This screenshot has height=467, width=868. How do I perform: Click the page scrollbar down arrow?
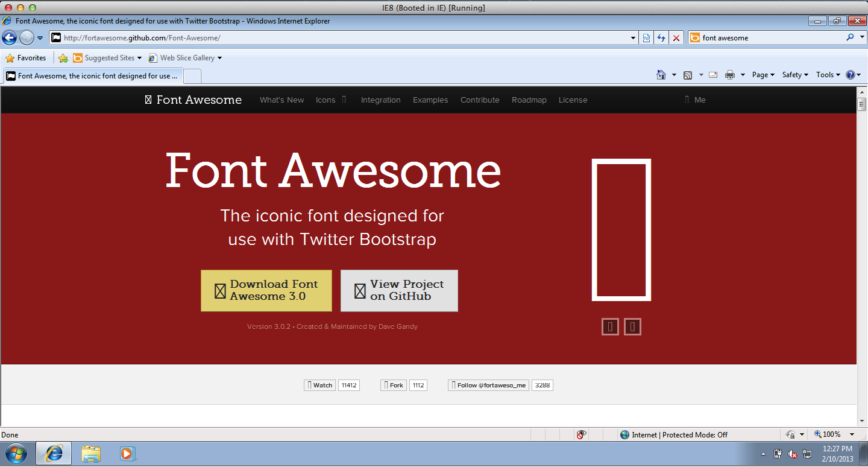point(862,421)
